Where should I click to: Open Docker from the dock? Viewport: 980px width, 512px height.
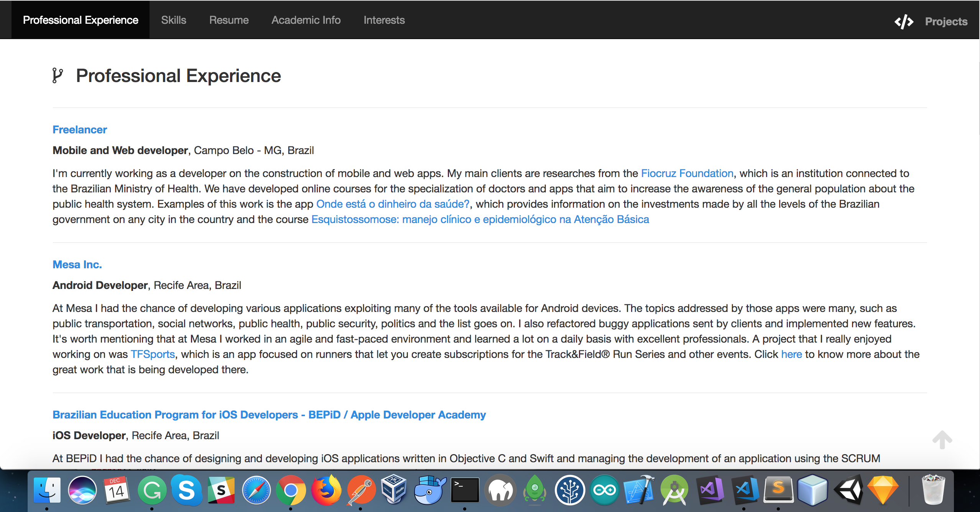point(429,490)
